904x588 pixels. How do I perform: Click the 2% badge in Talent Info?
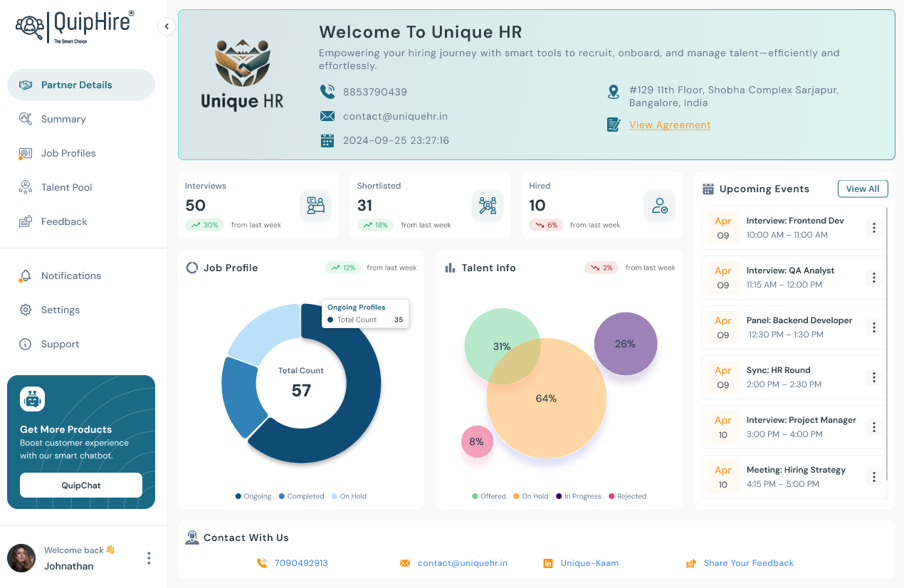point(601,268)
